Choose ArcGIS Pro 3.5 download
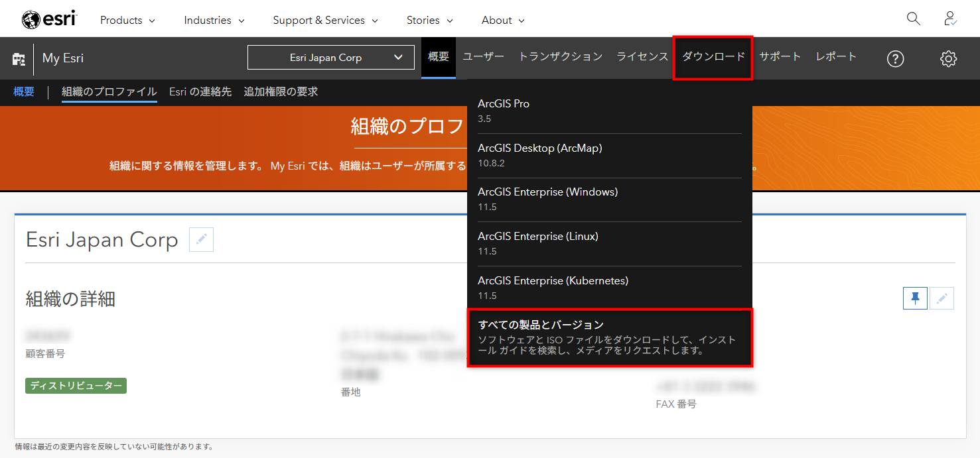980x458 pixels. (610, 111)
